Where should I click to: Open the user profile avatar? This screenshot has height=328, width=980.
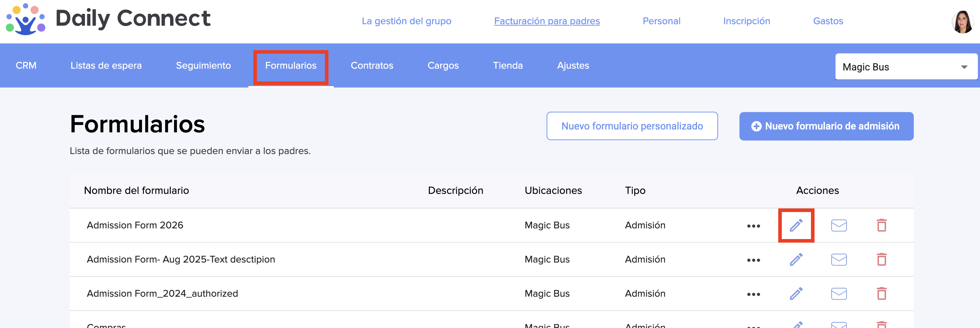point(962,21)
